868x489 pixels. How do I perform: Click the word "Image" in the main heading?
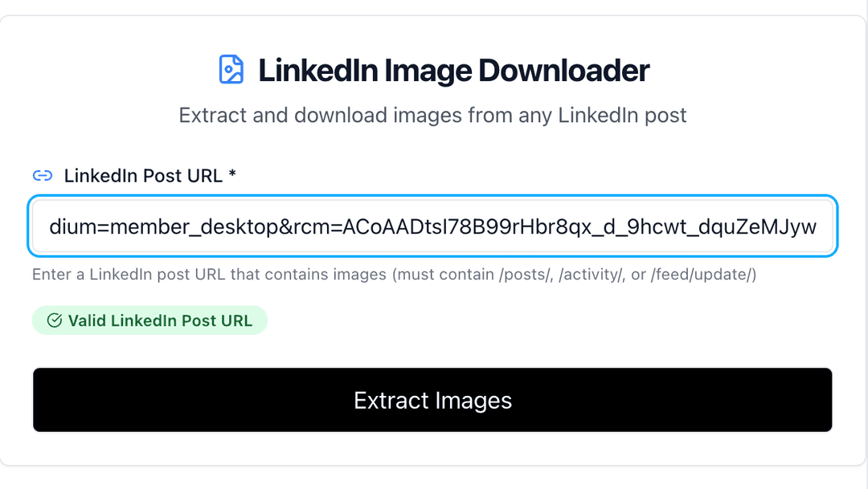(x=428, y=71)
